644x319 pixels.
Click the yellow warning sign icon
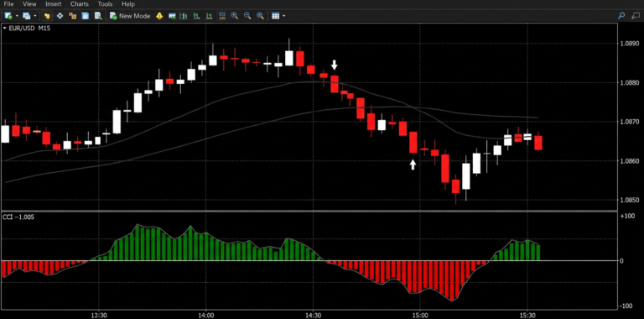click(x=159, y=16)
